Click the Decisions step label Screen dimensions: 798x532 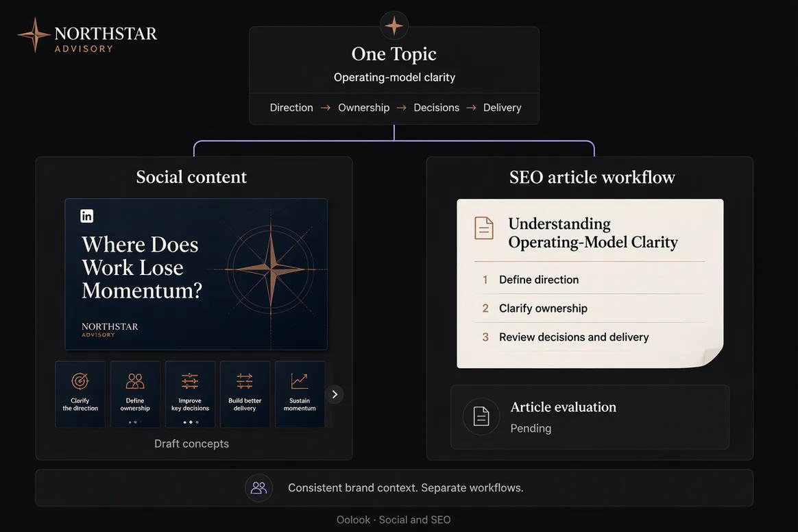(436, 108)
